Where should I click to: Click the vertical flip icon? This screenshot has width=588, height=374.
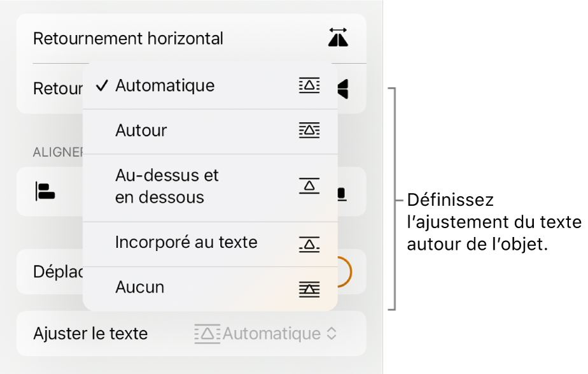point(344,89)
